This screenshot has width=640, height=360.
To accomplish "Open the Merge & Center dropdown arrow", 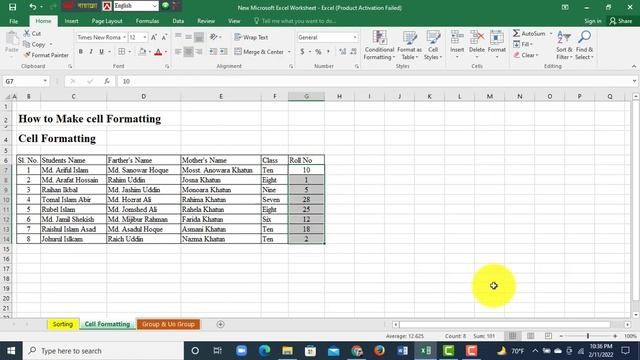I will click(x=289, y=52).
